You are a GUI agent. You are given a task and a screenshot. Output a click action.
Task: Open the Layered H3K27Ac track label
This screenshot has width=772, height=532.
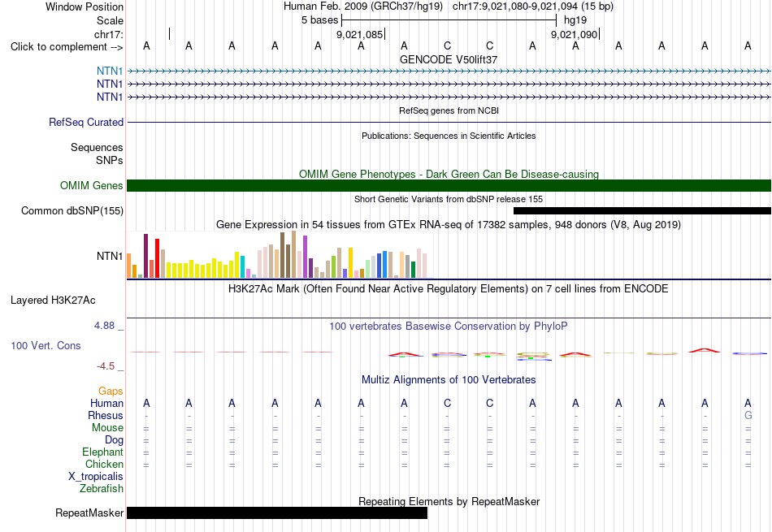[53, 301]
